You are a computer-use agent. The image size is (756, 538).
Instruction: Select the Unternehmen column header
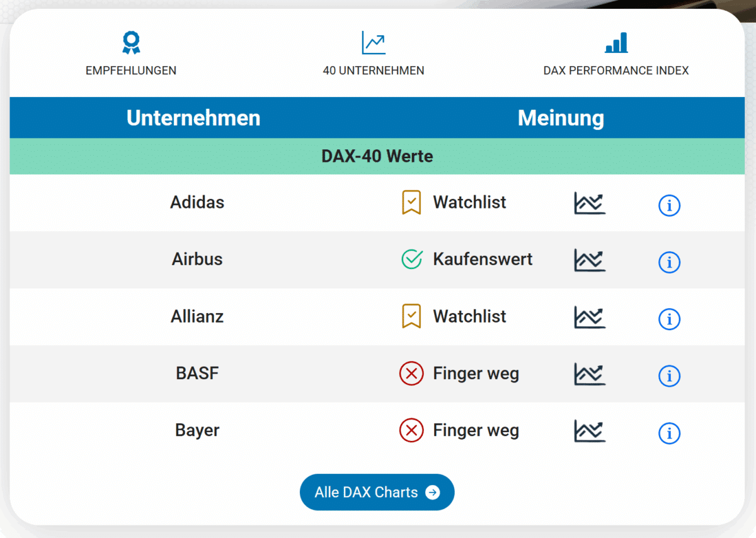click(193, 118)
